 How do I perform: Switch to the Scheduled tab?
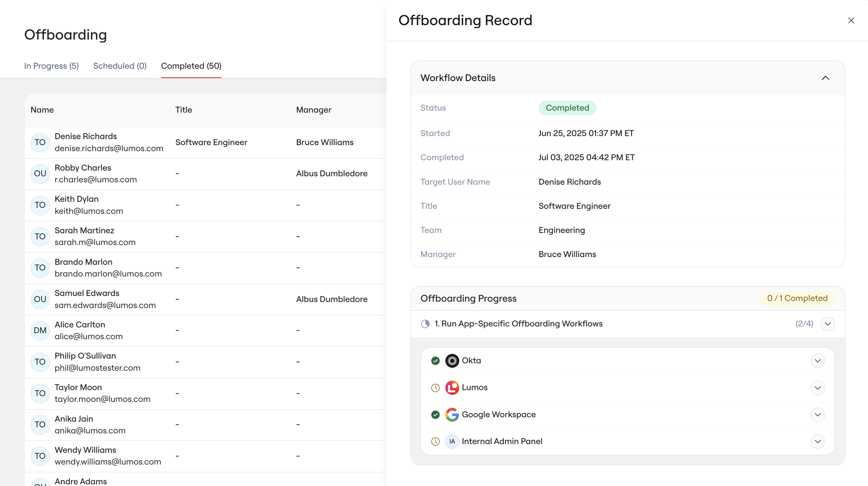point(120,66)
